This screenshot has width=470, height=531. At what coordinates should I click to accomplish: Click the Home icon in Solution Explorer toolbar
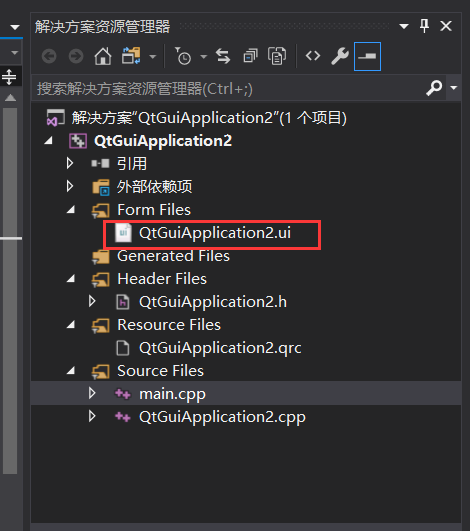[x=103, y=56]
